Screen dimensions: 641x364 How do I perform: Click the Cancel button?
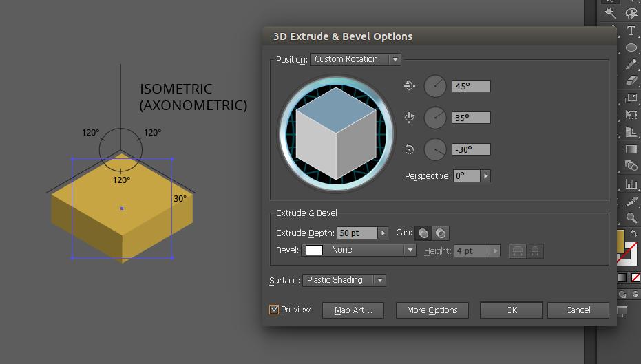578,310
